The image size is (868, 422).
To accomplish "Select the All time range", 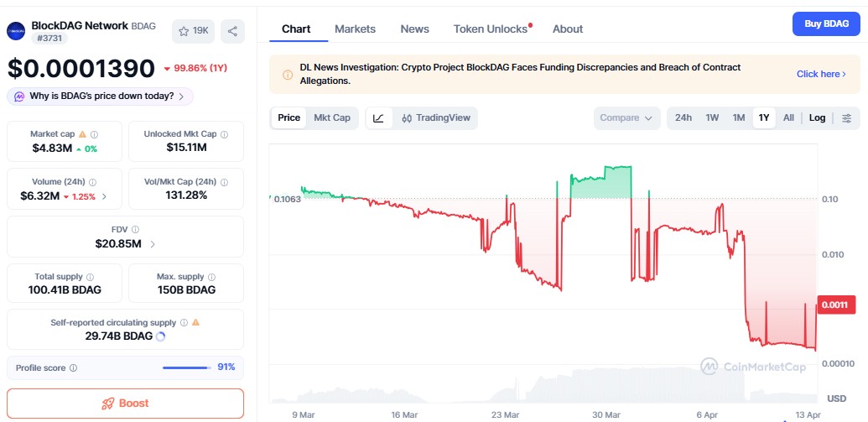I will pos(789,118).
